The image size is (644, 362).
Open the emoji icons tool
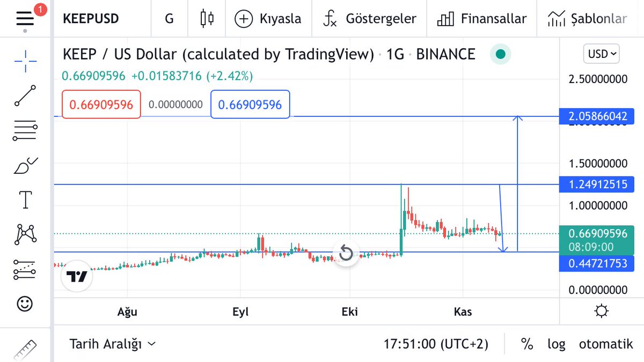click(x=25, y=304)
